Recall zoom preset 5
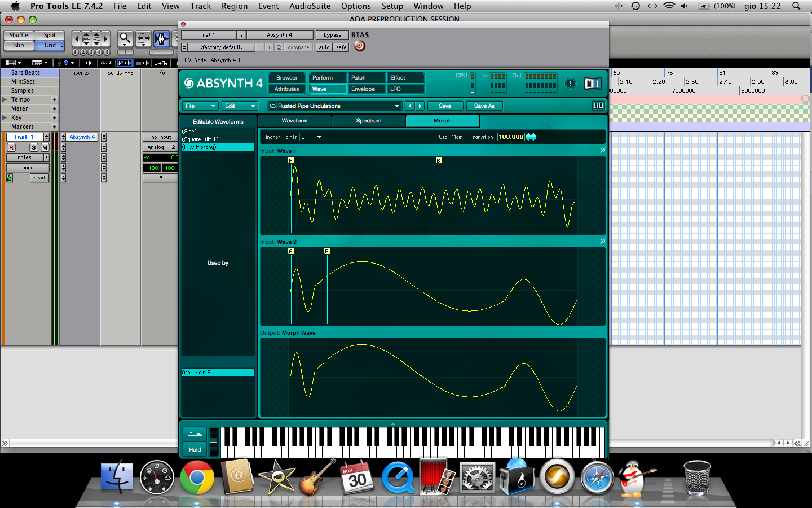This screenshot has height=508, width=812. point(107,52)
